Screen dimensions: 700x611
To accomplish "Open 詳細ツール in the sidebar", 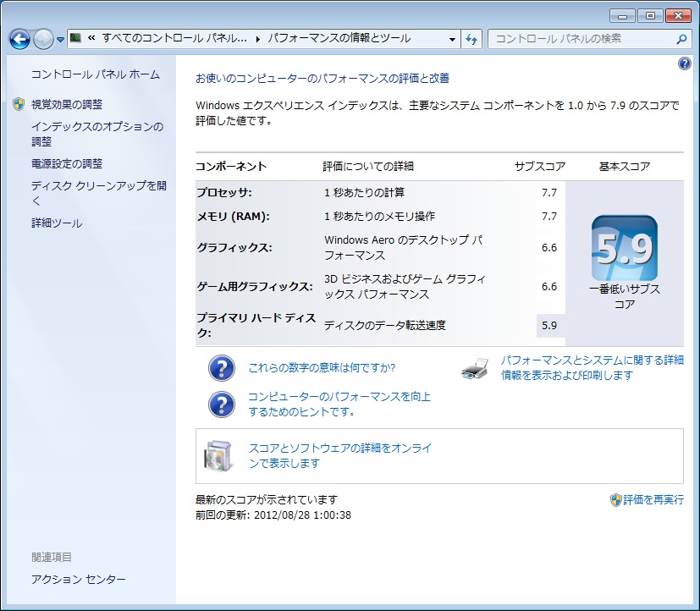I will point(57,223).
